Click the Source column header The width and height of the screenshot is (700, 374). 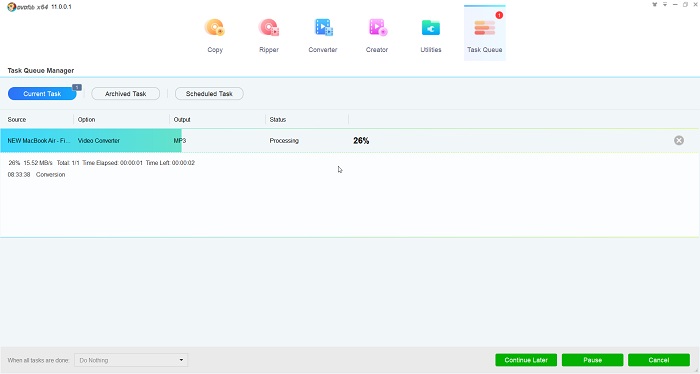coord(17,120)
